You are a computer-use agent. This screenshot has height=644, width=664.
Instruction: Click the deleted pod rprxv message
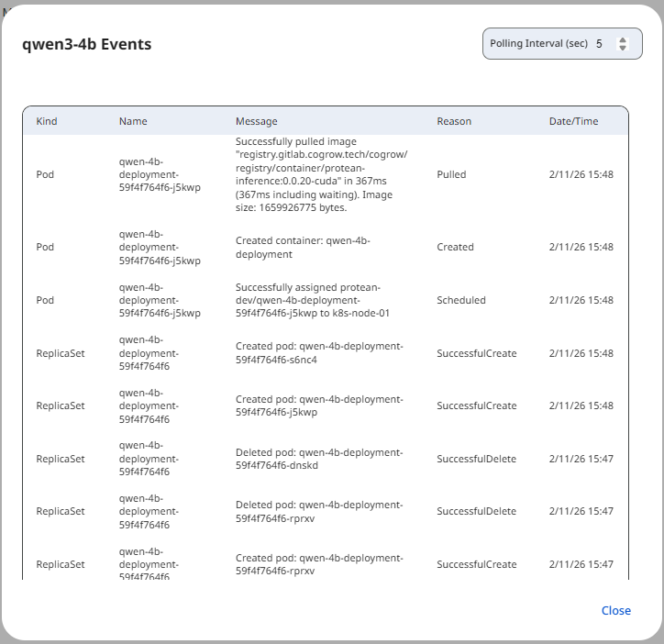pos(319,511)
